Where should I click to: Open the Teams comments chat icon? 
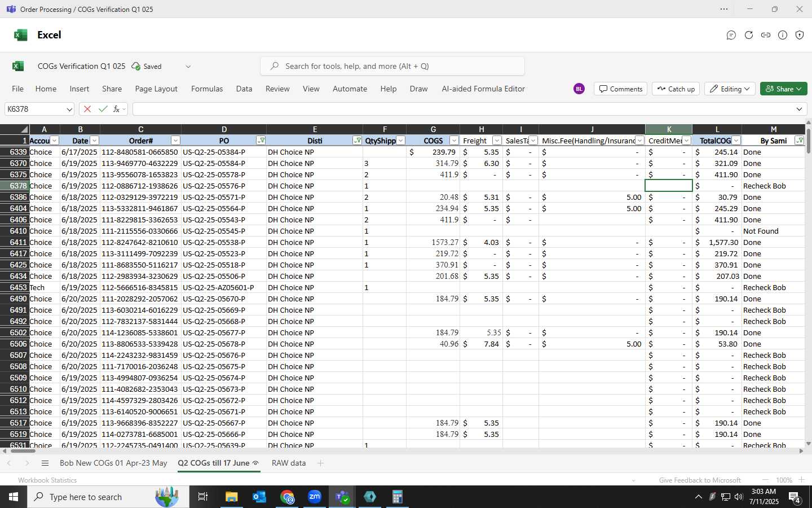(731, 35)
